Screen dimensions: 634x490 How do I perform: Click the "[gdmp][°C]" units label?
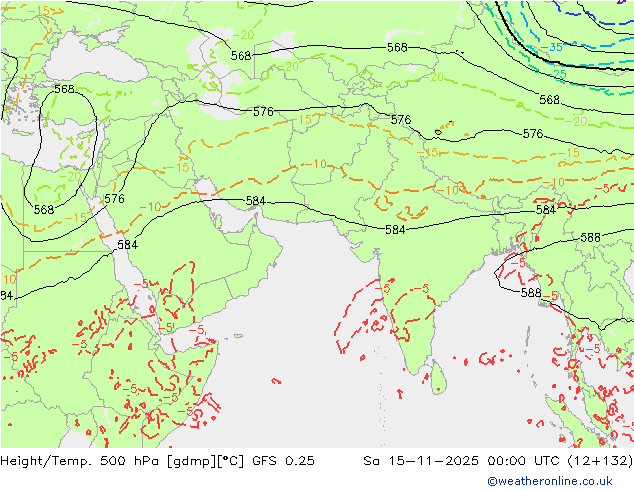205,460
